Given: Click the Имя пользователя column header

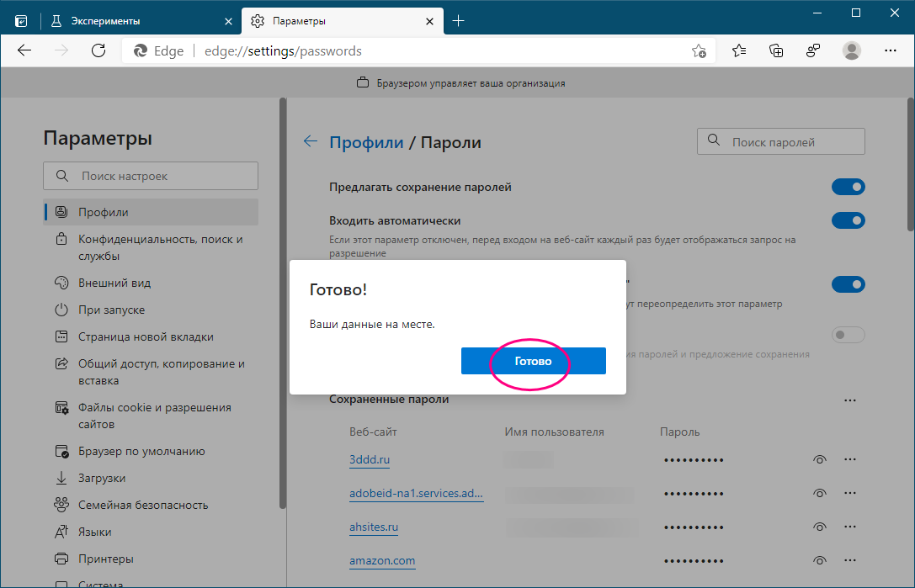Looking at the screenshot, I should pos(554,432).
